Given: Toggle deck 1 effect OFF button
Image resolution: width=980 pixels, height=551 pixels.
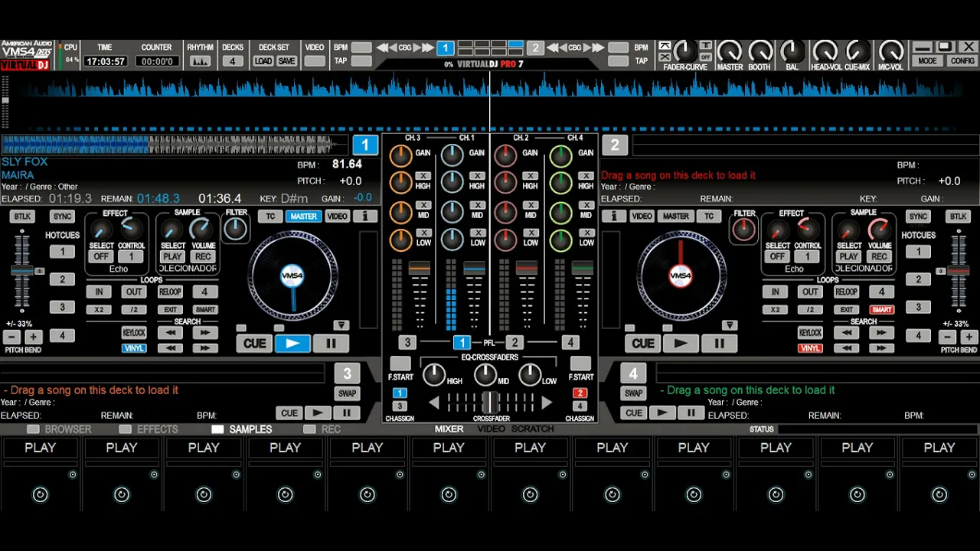Looking at the screenshot, I should (101, 256).
